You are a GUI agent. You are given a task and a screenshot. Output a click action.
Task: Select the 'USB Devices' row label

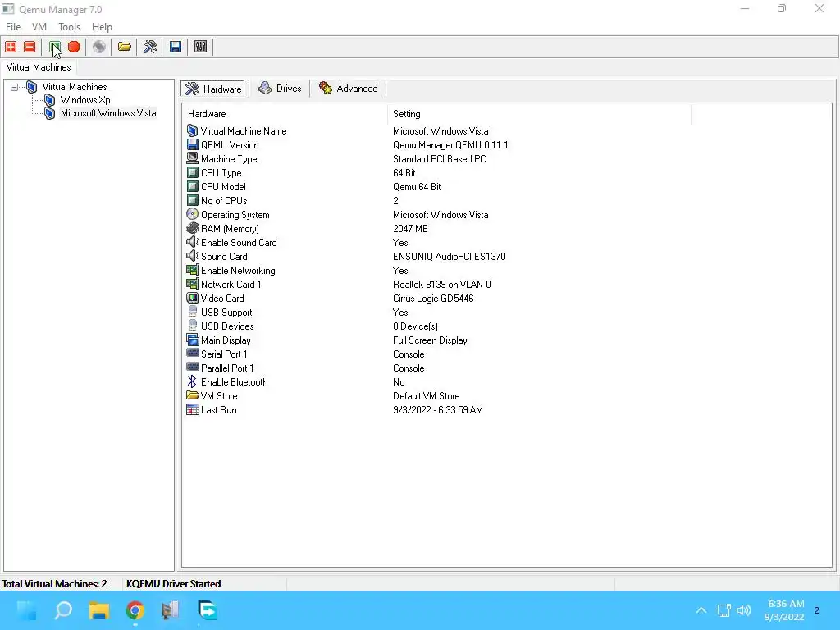[x=227, y=326]
